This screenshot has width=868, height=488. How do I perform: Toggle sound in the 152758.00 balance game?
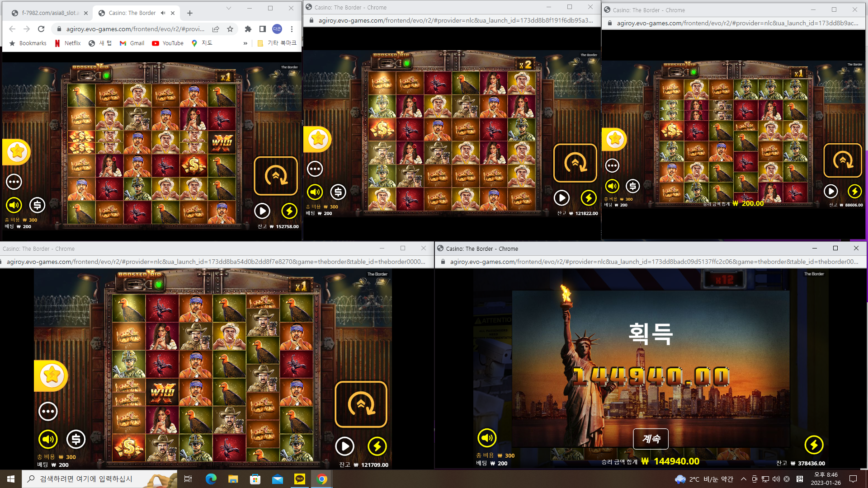(x=14, y=205)
